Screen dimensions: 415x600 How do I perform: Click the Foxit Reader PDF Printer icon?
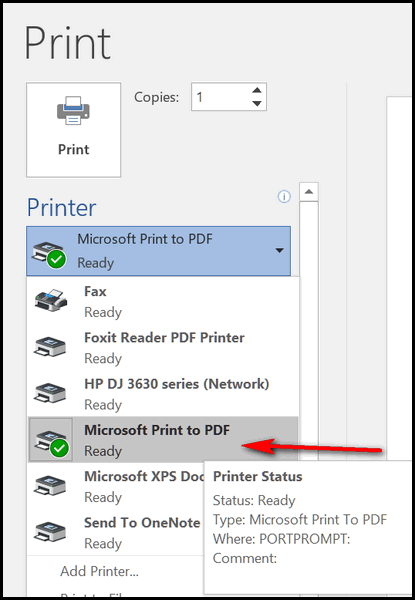click(50, 346)
